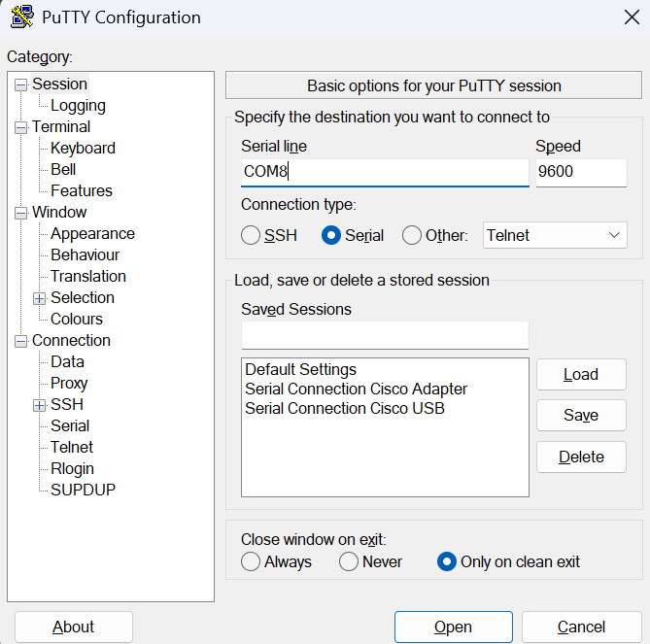
Task: Open the Colours settings panel
Action: (77, 320)
